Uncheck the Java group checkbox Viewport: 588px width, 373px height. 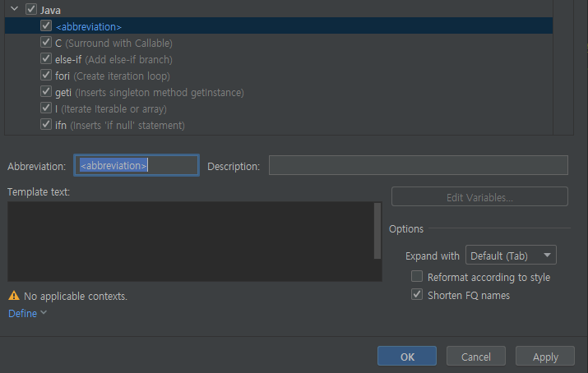click(31, 9)
